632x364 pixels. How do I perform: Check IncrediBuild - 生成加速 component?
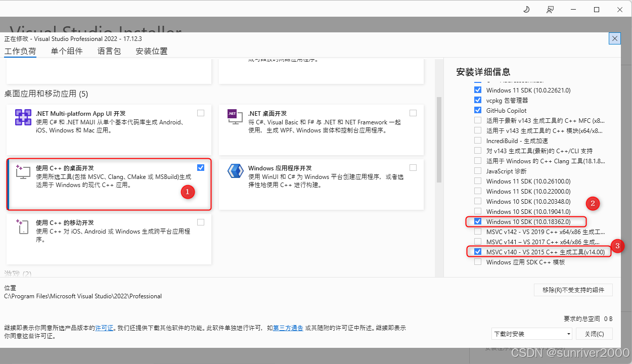(x=478, y=141)
